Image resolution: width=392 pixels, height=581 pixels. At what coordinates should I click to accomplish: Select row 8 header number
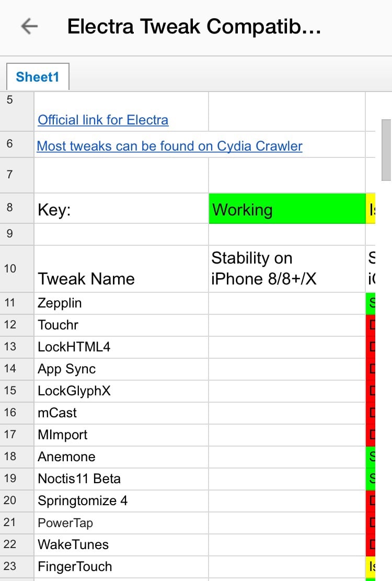pos(10,208)
